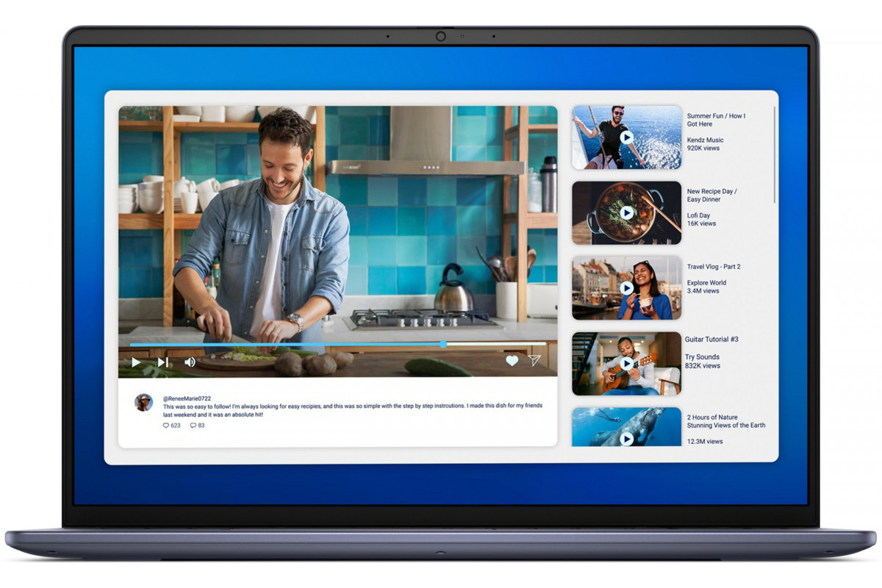Image resolution: width=882 pixels, height=588 pixels.
Task: Play the New Recipe Day thumbnail
Action: click(x=626, y=213)
